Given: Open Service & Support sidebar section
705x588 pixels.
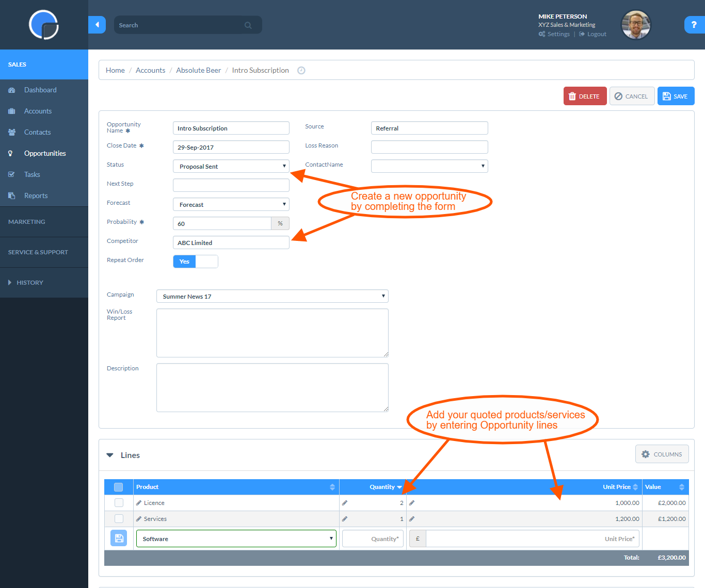Looking at the screenshot, I should [x=44, y=252].
